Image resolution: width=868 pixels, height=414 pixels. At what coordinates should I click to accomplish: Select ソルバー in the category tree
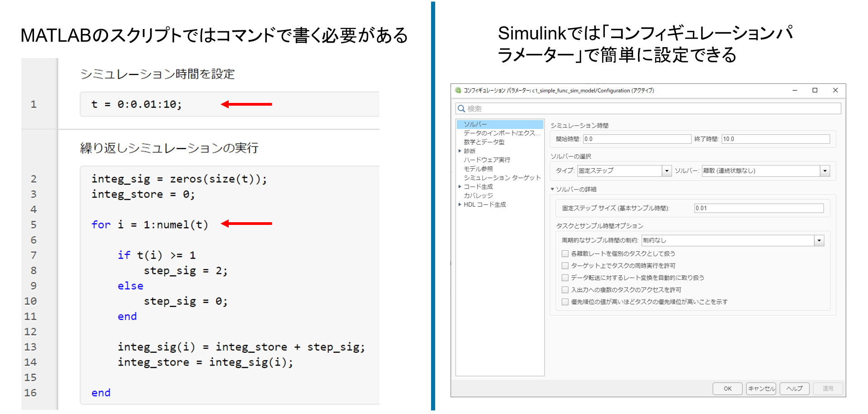point(500,124)
